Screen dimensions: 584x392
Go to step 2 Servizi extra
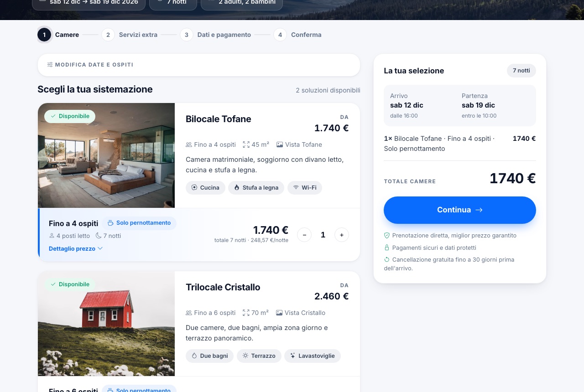(130, 35)
